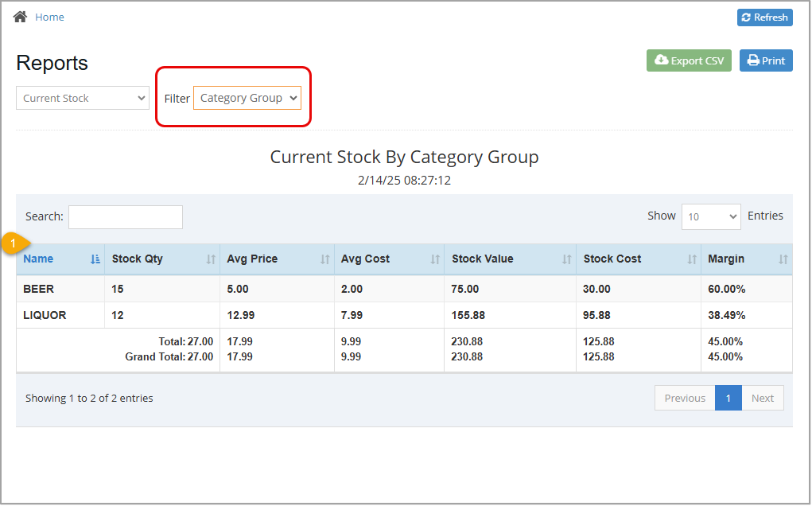Sort Avg Cost with its sort icon
This screenshot has height=506, width=812.
(435, 259)
